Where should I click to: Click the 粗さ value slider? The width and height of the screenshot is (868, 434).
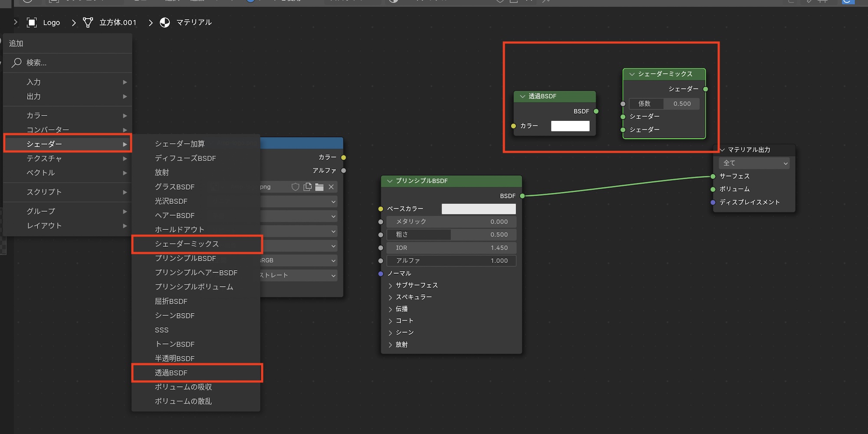(x=451, y=235)
